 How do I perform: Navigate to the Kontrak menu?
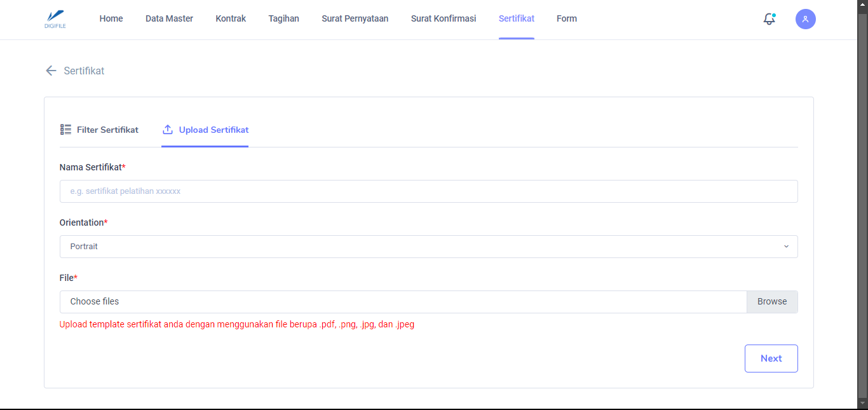click(231, 18)
